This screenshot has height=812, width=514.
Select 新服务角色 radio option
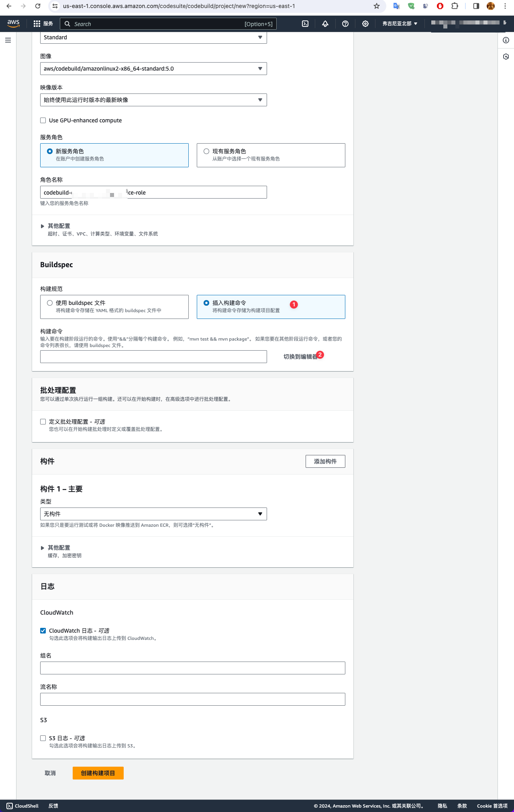click(50, 151)
